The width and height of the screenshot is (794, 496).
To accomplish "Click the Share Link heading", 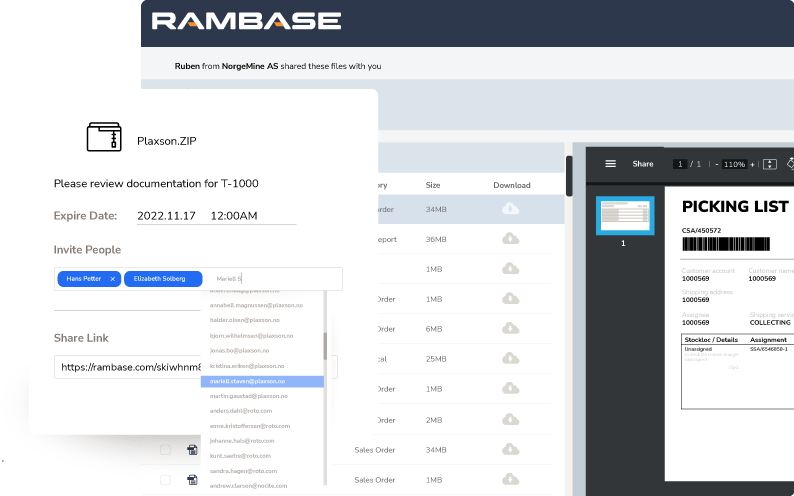I will (81, 338).
